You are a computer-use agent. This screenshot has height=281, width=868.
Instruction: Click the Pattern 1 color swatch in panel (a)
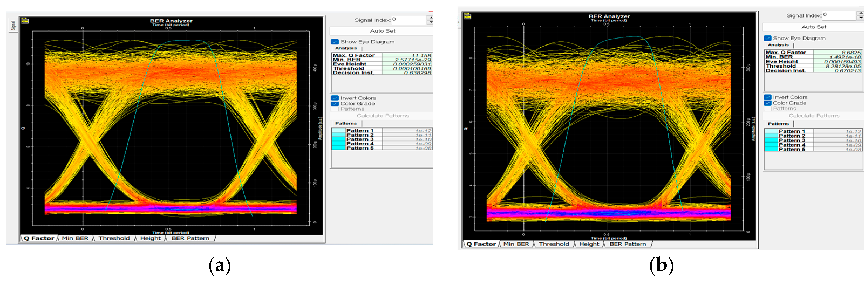tap(339, 131)
